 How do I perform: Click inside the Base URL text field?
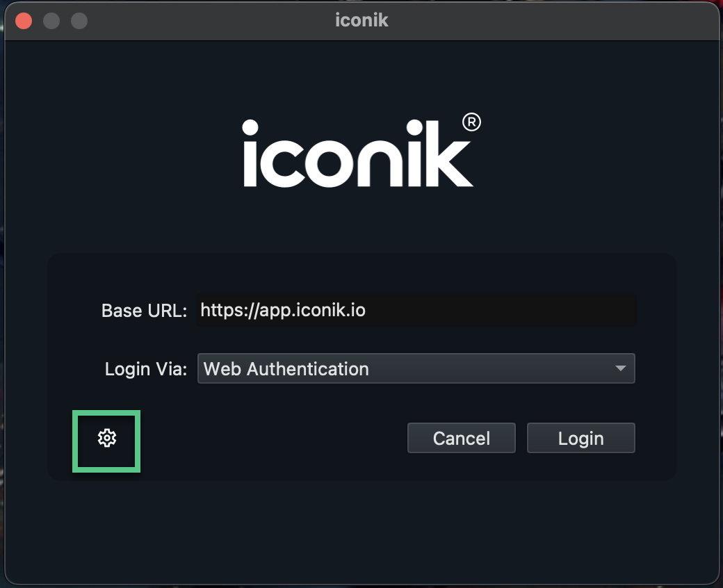pyautogui.click(x=416, y=311)
